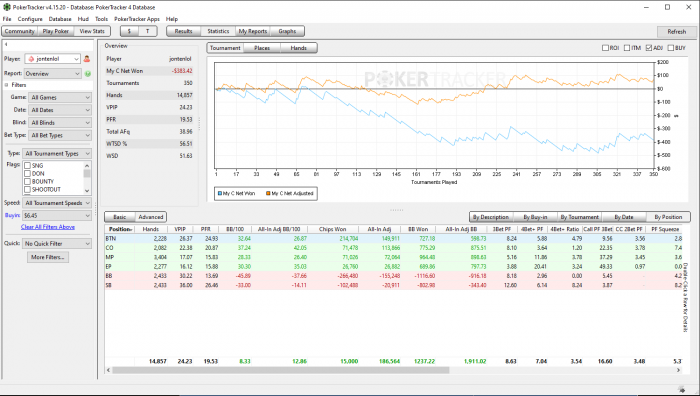Click the table horizontal scrollbar

tap(281, 370)
